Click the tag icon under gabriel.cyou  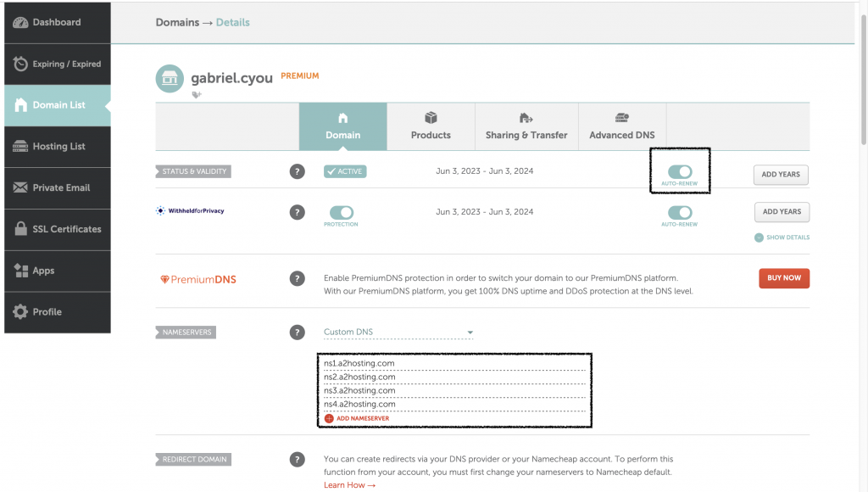[x=197, y=95]
